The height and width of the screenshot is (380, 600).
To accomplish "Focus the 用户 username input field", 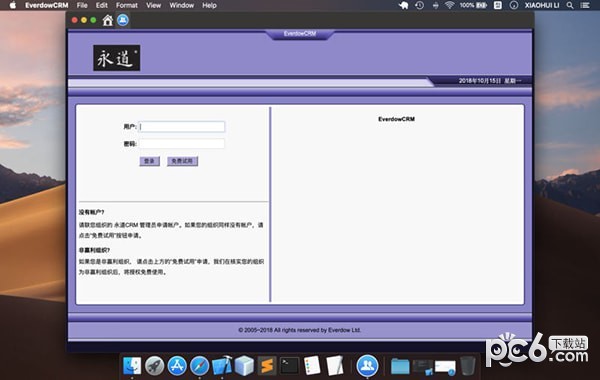I will click(x=182, y=127).
